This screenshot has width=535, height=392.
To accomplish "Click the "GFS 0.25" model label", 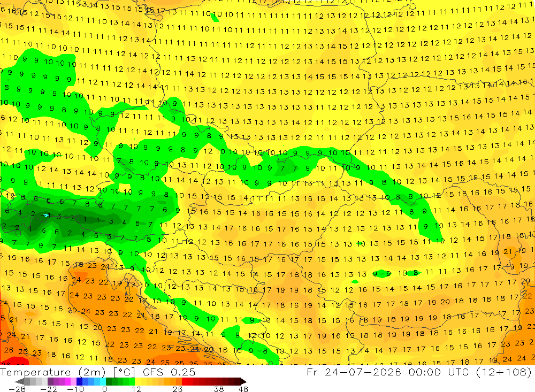I will [x=169, y=372].
